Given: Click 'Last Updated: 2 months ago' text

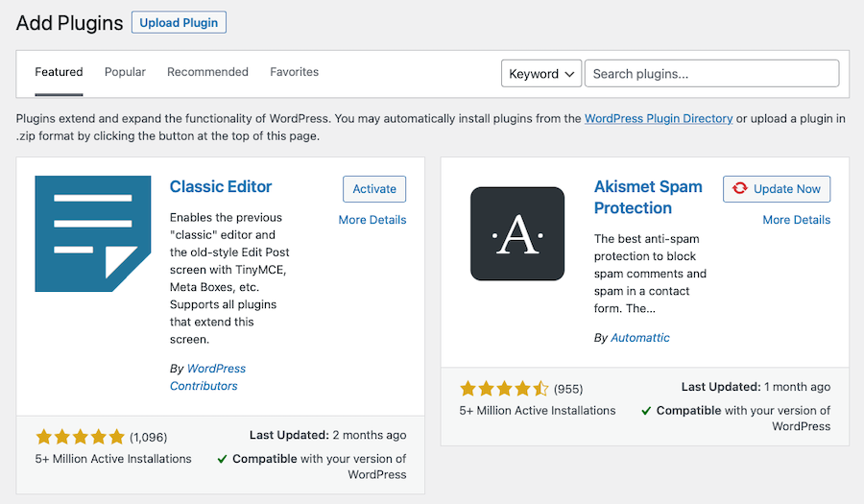Looking at the screenshot, I should [328, 435].
